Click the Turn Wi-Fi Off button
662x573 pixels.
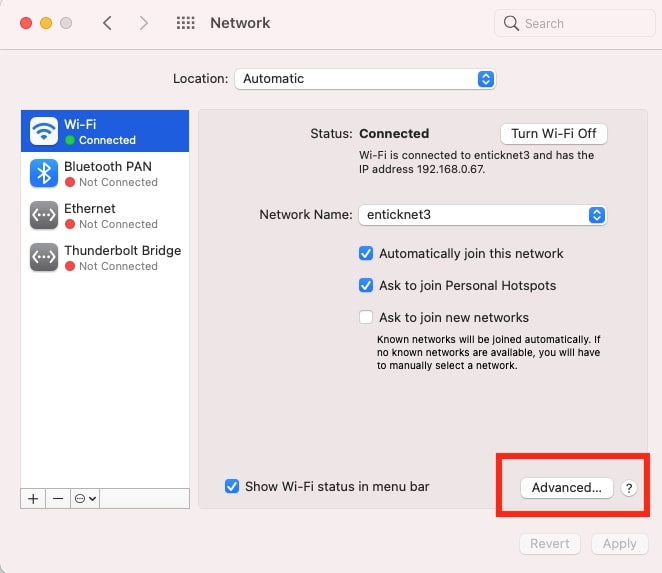click(x=553, y=134)
